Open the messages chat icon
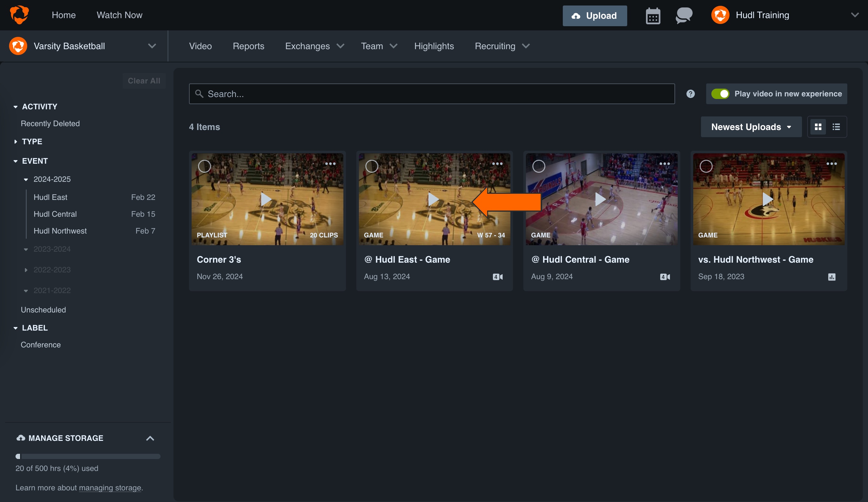Image resolution: width=868 pixels, height=502 pixels. pos(684,15)
